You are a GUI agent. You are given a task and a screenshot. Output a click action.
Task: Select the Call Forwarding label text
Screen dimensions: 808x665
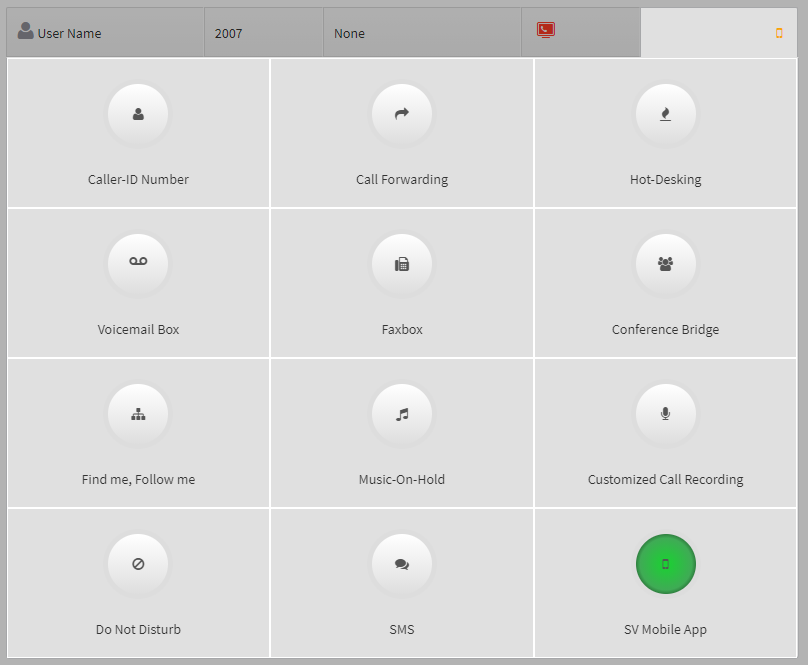tap(401, 179)
